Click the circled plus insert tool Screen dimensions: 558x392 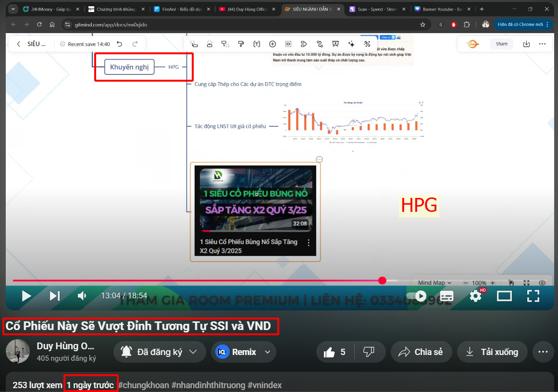click(x=273, y=44)
